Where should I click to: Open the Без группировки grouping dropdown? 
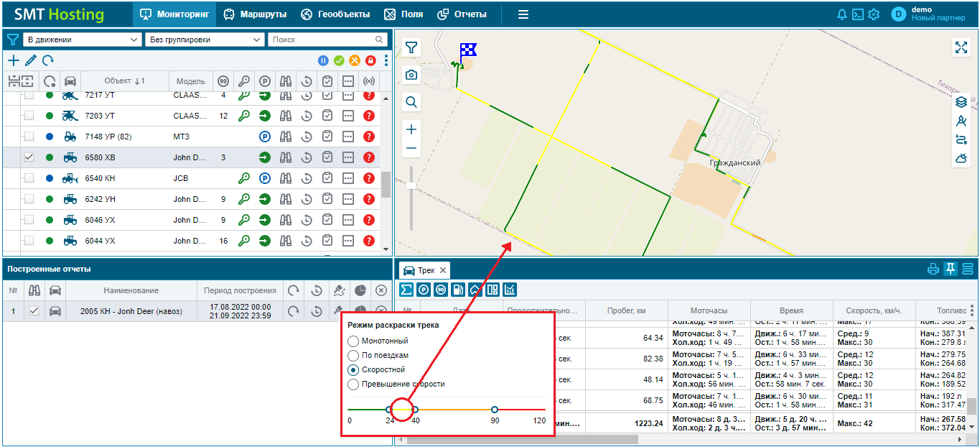point(205,40)
